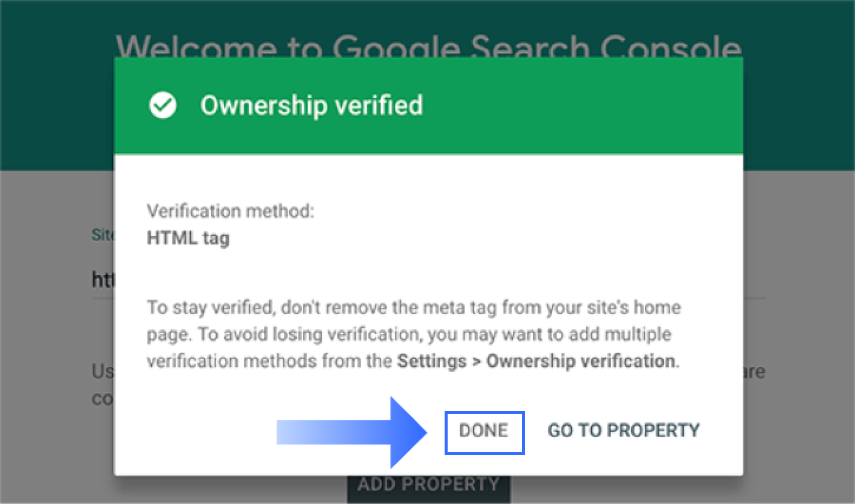The image size is (855, 504).
Task: Click the Verification method label
Action: [230, 211]
